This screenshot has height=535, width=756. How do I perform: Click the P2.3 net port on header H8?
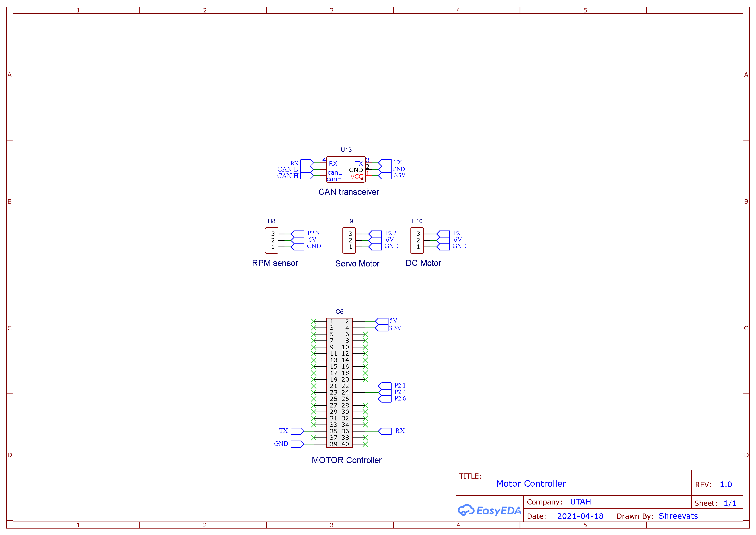(x=297, y=234)
